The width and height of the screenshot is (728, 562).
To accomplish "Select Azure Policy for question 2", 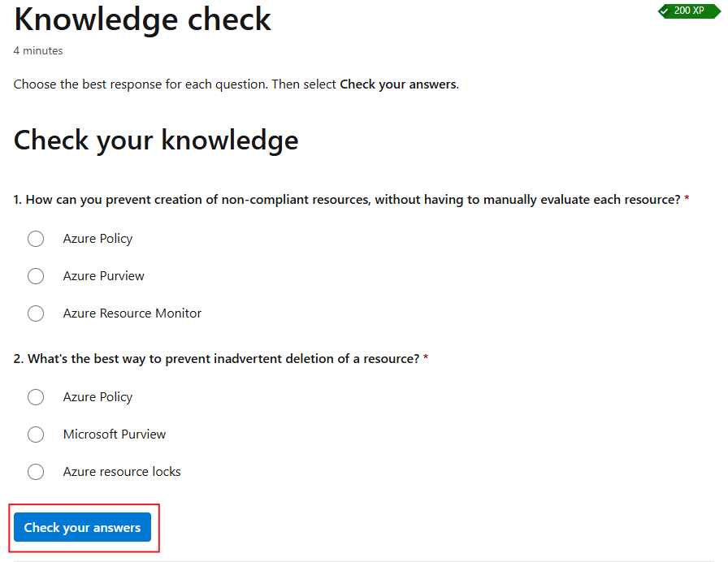I will pyautogui.click(x=36, y=397).
